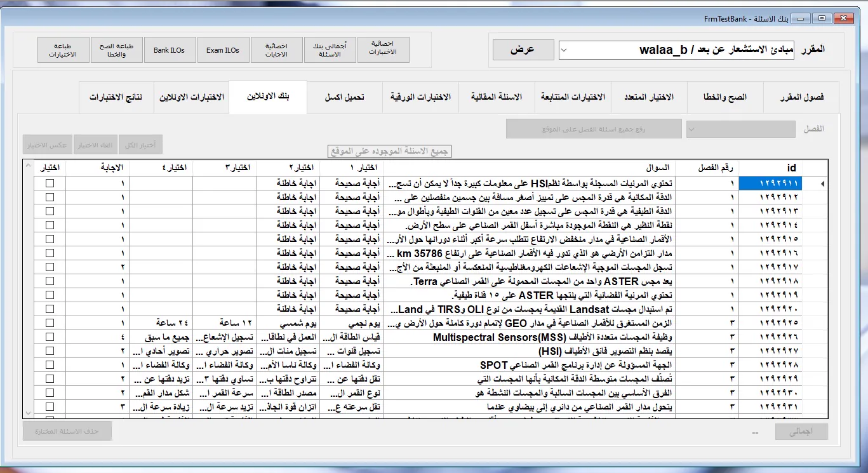The width and height of the screenshot is (868, 473).
Task: Switch to the فصول المقرر tab
Action: tap(801, 98)
